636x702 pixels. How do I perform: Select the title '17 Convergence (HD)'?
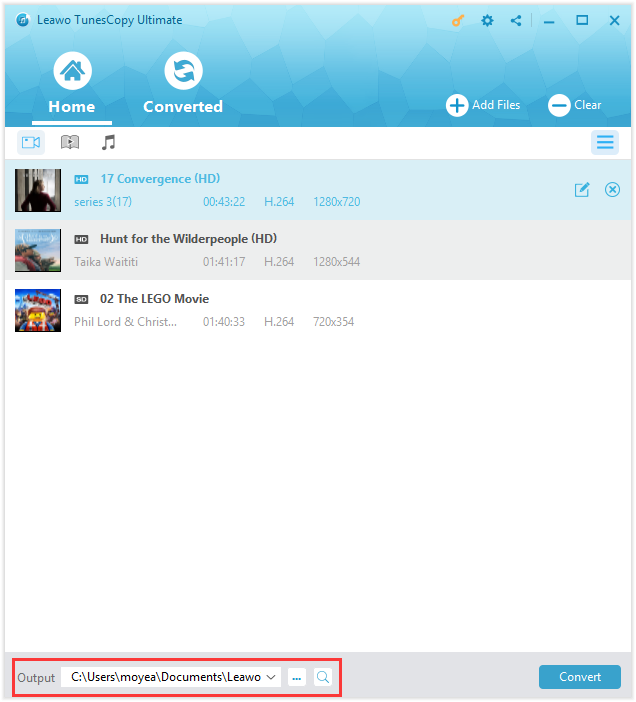click(x=160, y=179)
